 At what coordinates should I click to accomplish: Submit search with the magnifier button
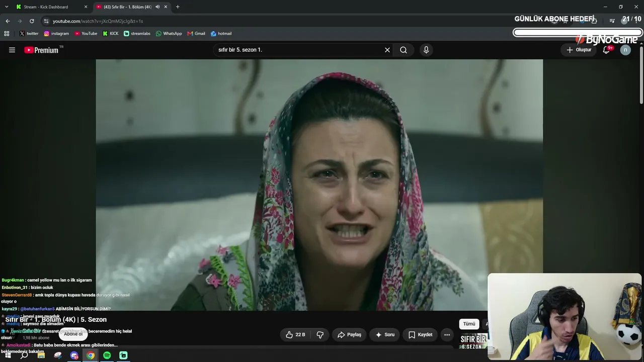pyautogui.click(x=404, y=50)
